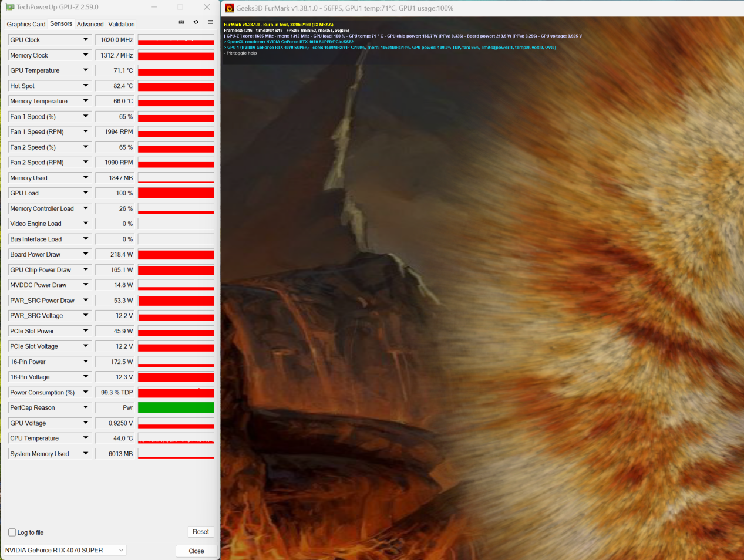Click the 218.4 W Board Power value
The height and width of the screenshot is (560, 744).
pos(116,254)
